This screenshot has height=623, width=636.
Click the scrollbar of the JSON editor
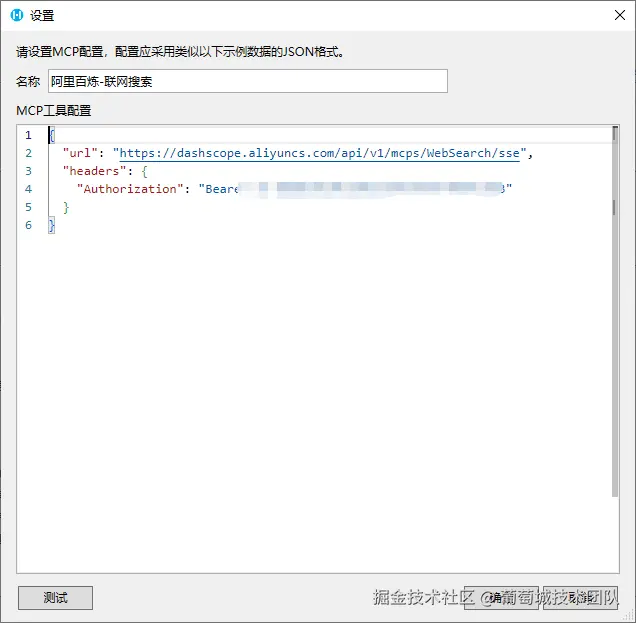point(615,312)
